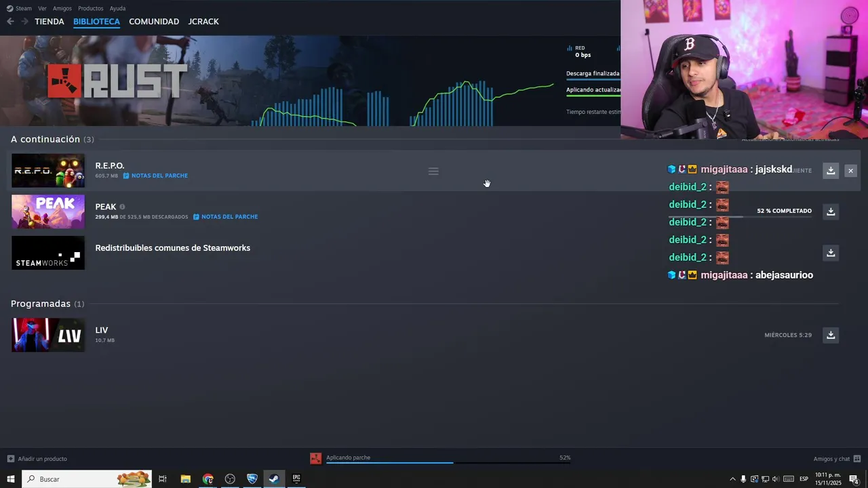Click the Steam taskbar icon

(x=274, y=479)
